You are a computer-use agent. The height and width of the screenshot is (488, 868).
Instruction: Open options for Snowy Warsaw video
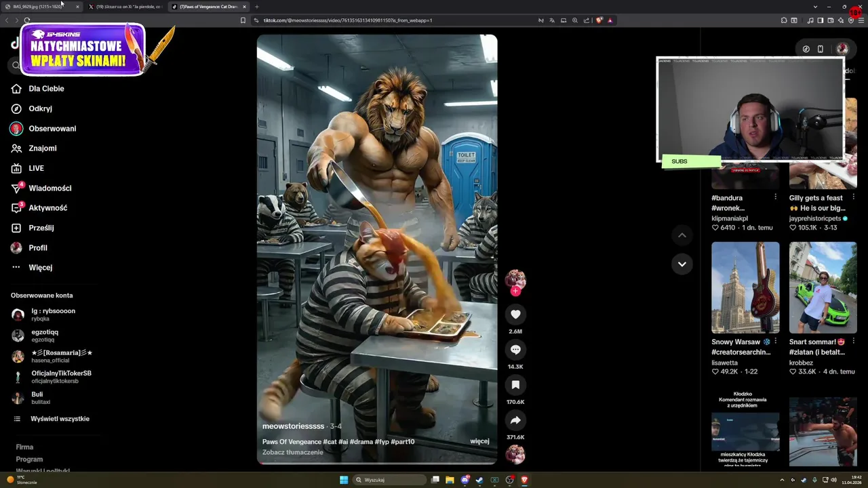(x=775, y=342)
